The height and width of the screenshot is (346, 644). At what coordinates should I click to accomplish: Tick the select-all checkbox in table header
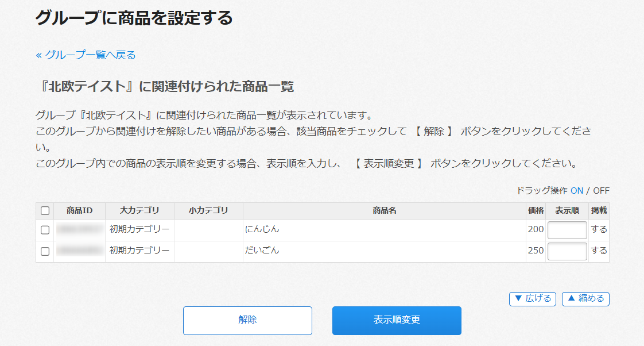45,211
